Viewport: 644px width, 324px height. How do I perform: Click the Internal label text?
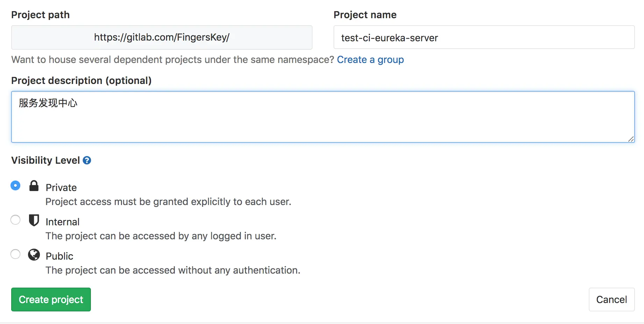click(x=63, y=222)
